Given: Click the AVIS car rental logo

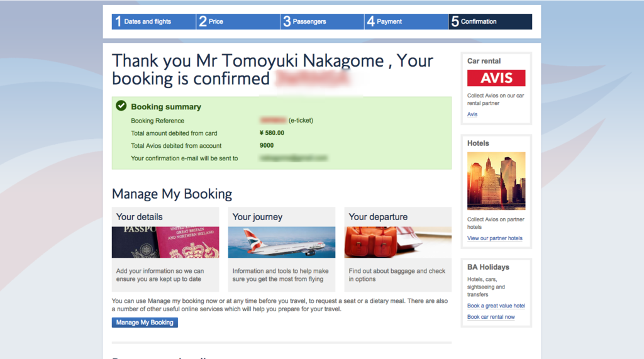Looking at the screenshot, I should [496, 78].
